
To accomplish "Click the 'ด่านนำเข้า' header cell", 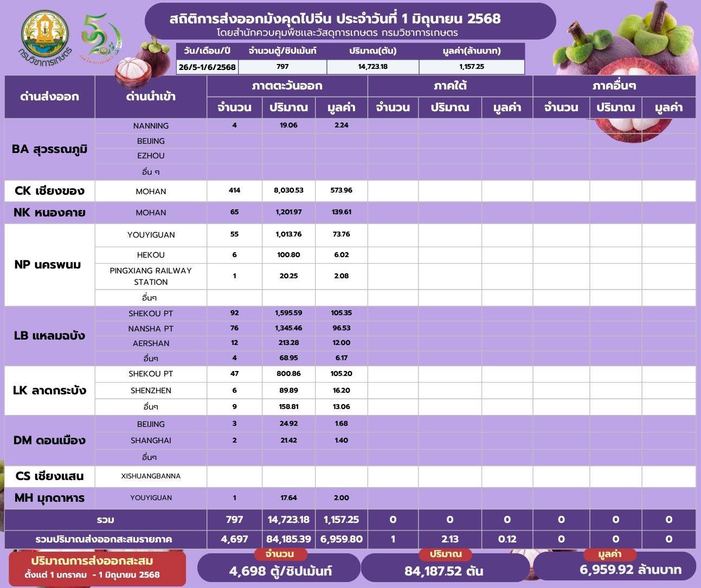I will click(151, 97).
